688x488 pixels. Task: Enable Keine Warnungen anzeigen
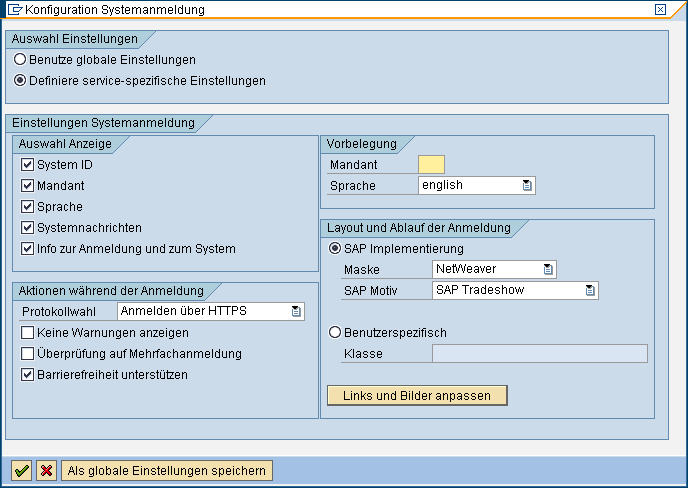coord(27,333)
